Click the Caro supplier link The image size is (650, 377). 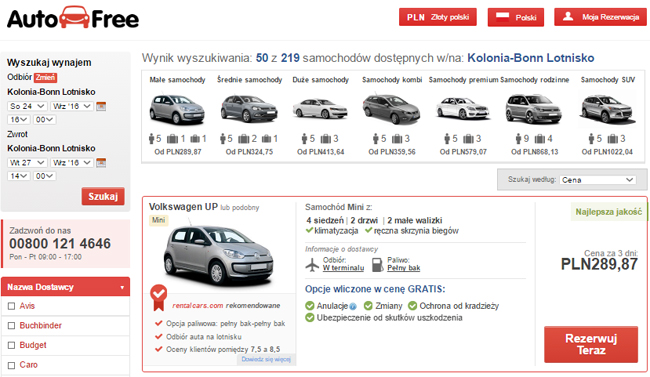click(x=29, y=365)
